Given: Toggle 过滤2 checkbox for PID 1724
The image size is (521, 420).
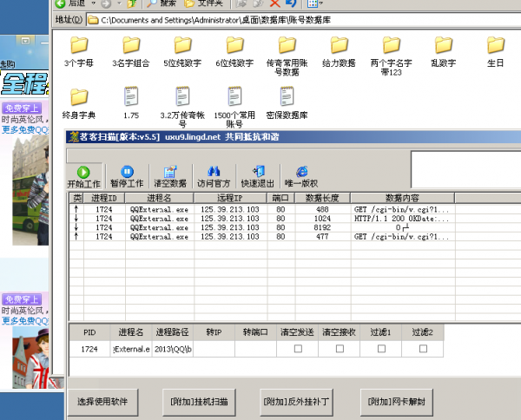Looking at the screenshot, I should tap(423, 349).
